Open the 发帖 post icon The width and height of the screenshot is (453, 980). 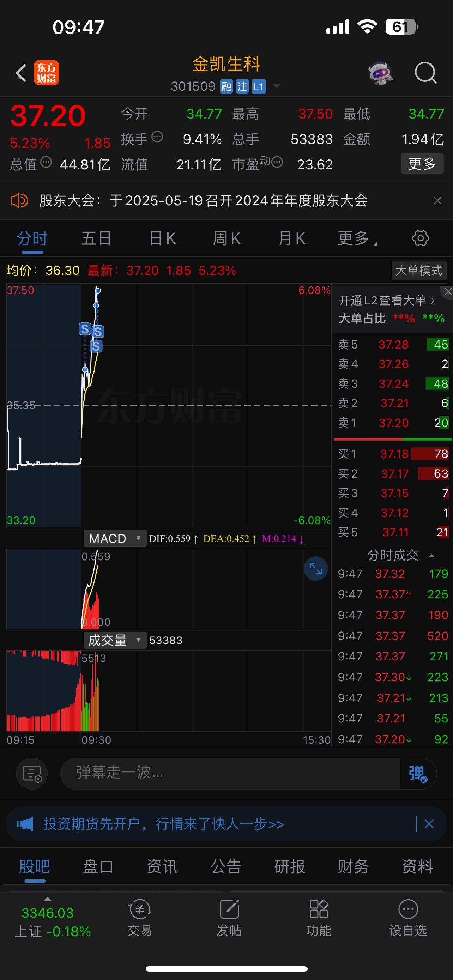(229, 918)
